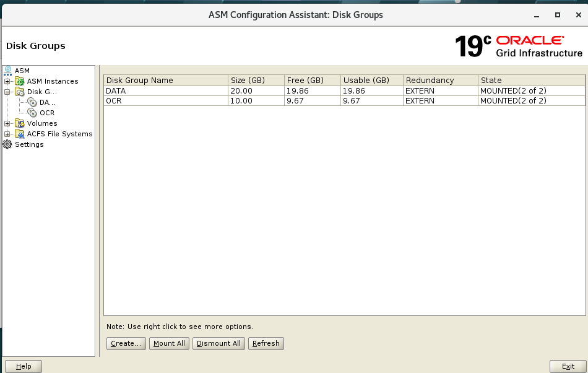Click the 10.00 size cell
Viewport: 588px width, 373px height.
pyautogui.click(x=256, y=100)
